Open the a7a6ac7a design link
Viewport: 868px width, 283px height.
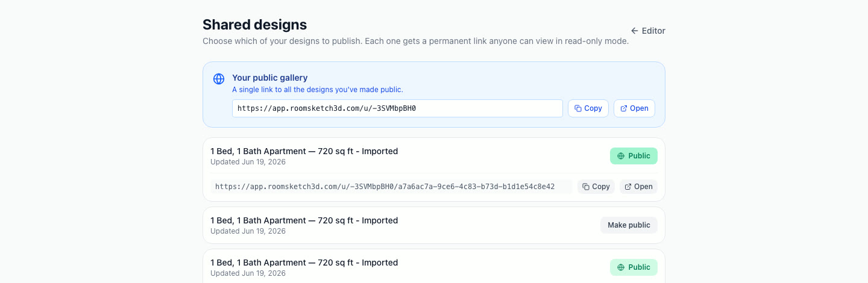point(638,187)
